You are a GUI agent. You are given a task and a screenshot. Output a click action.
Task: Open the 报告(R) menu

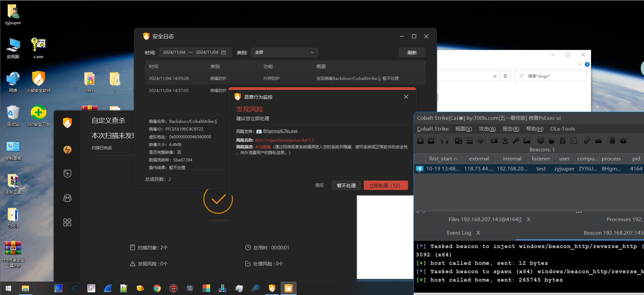(x=511, y=129)
